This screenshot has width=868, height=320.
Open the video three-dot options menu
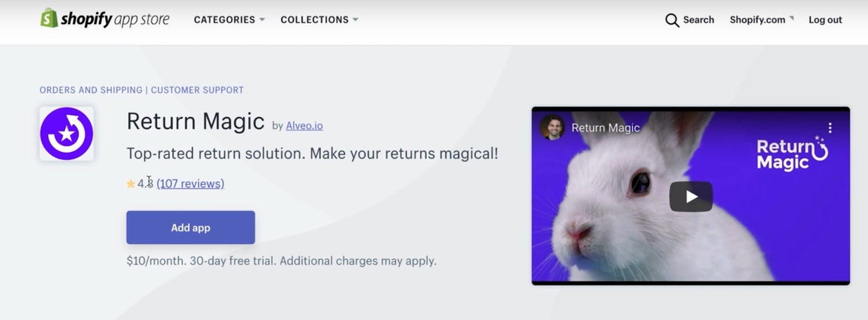click(830, 128)
